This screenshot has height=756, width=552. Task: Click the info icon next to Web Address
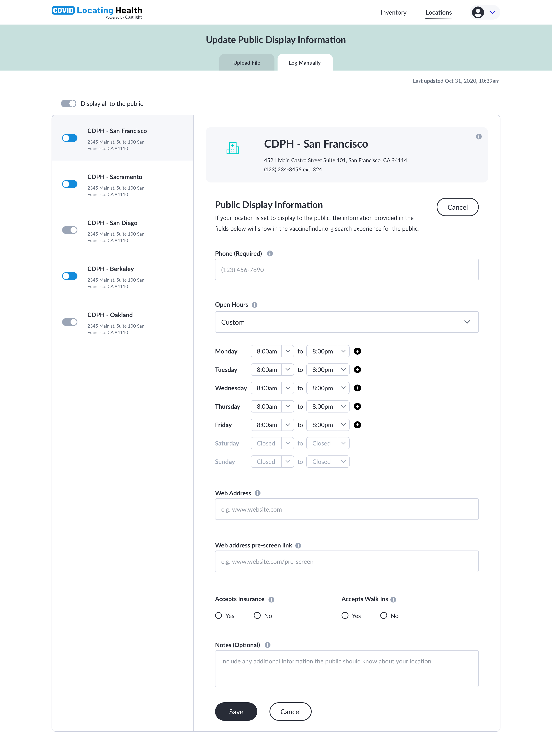pyautogui.click(x=257, y=493)
